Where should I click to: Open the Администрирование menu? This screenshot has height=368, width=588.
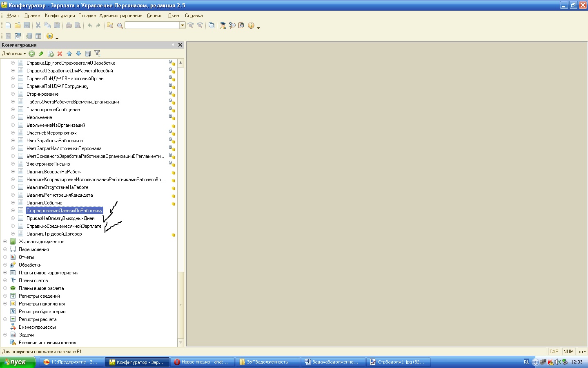[x=120, y=16]
